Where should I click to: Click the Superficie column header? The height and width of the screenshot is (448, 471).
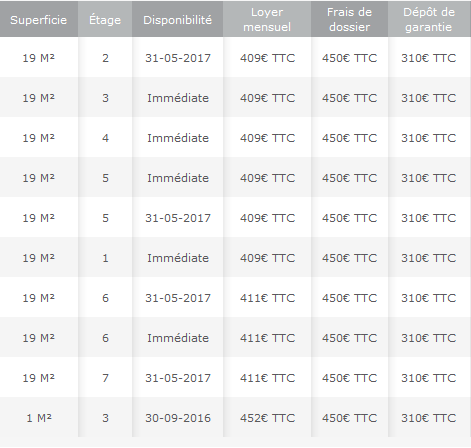(x=39, y=19)
